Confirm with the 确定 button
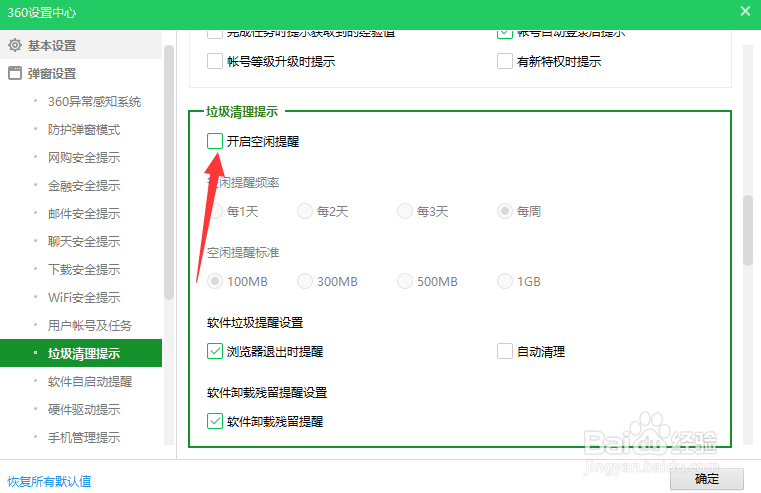761x493 pixels. tap(707, 479)
